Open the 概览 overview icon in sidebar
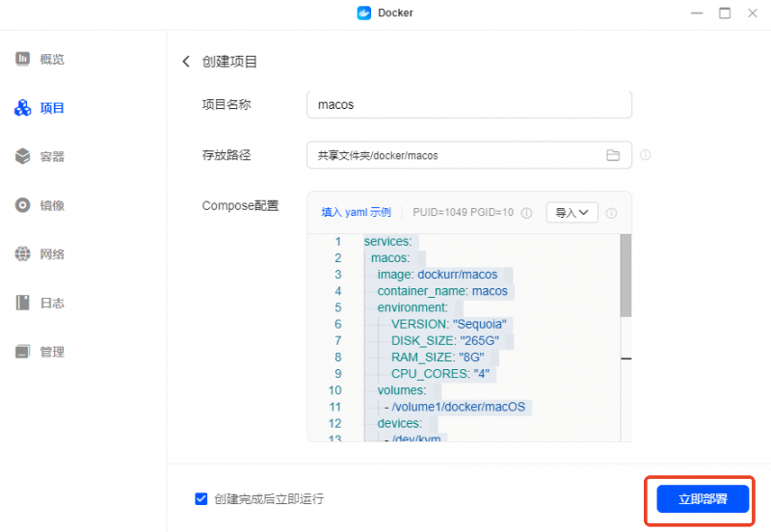 (x=22, y=59)
